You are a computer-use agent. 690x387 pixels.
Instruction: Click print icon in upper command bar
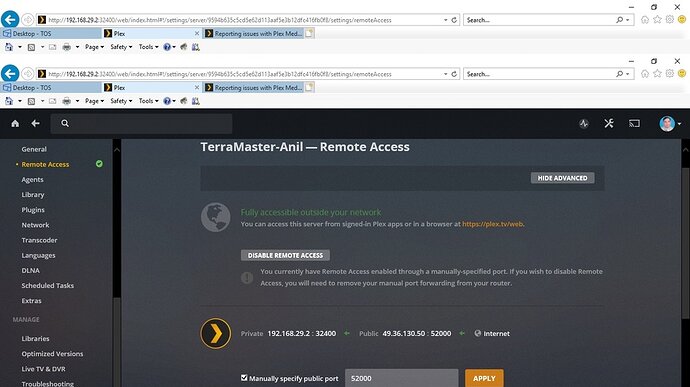point(66,47)
